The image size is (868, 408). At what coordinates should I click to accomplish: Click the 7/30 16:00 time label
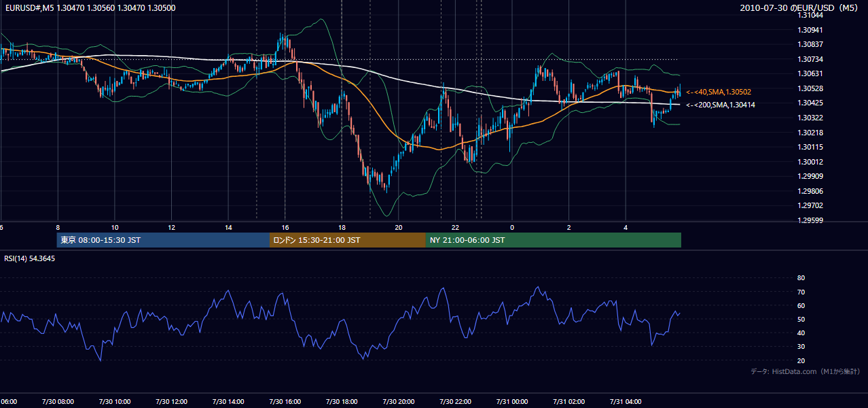[x=285, y=402]
